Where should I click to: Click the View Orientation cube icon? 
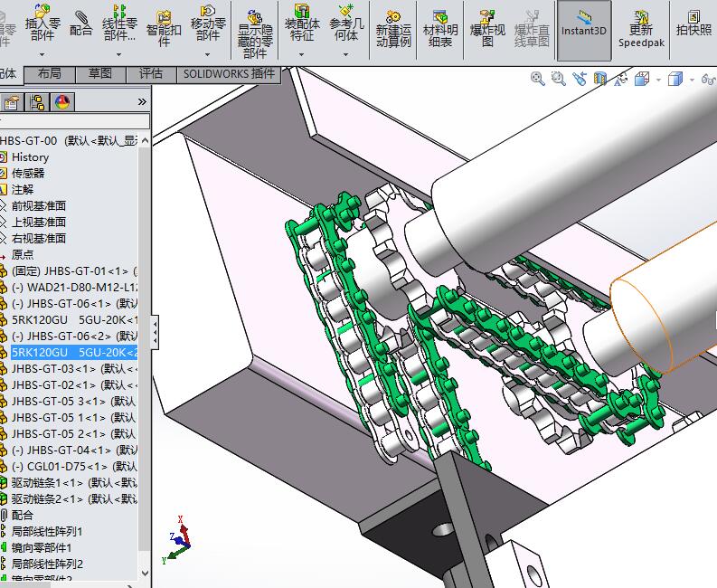coord(643,79)
